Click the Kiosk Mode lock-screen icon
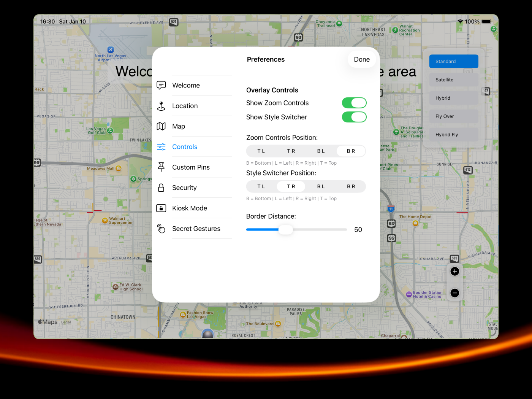Viewport: 532px width, 399px height. click(161, 208)
